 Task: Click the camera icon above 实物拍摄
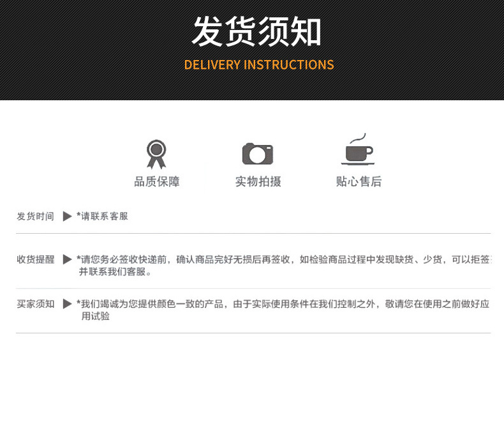(258, 154)
